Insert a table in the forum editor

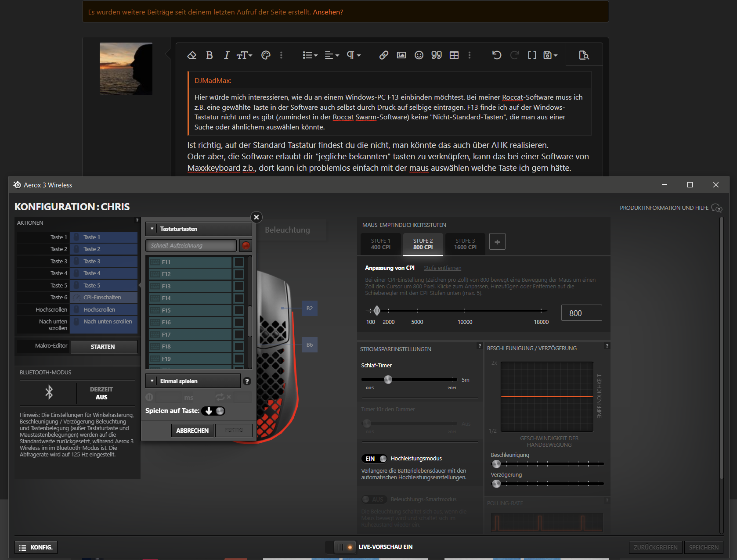click(454, 55)
